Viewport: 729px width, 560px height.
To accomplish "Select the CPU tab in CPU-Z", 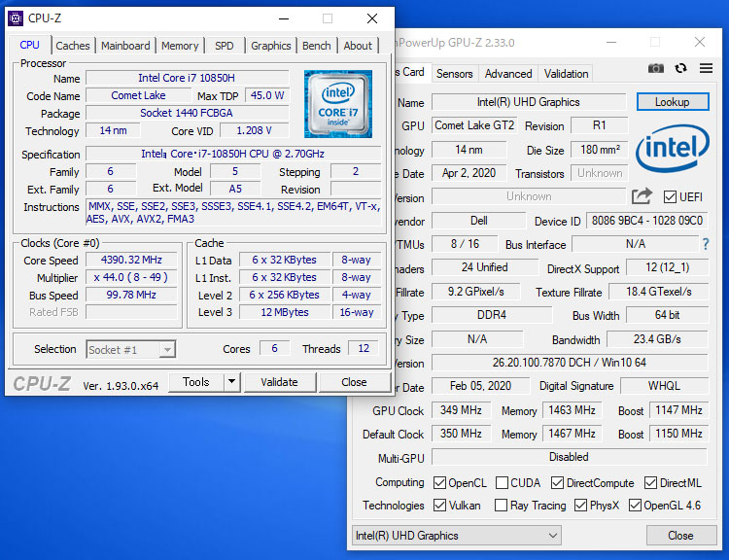I will click(30, 45).
